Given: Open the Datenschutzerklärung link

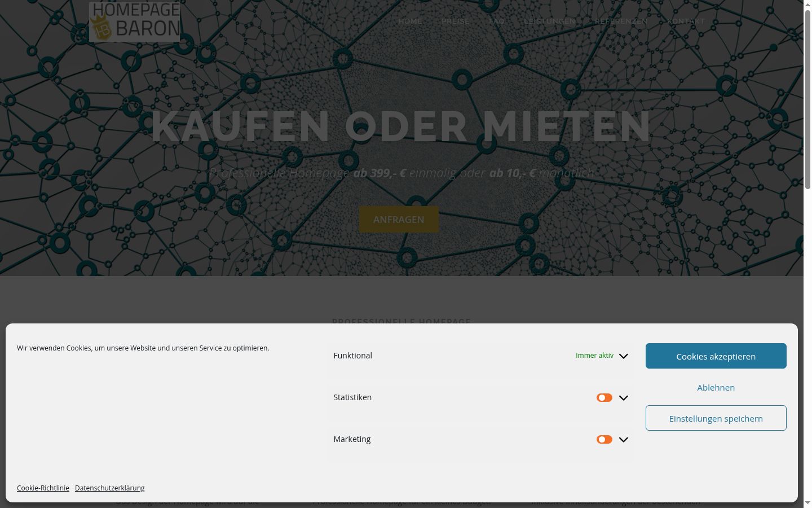Looking at the screenshot, I should pyautogui.click(x=110, y=488).
